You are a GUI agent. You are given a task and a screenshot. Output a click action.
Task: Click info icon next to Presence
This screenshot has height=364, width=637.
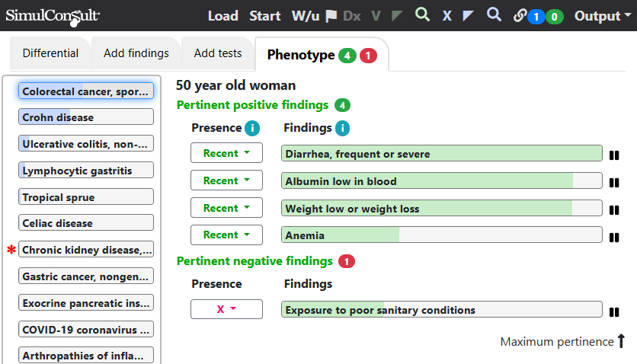pos(252,128)
